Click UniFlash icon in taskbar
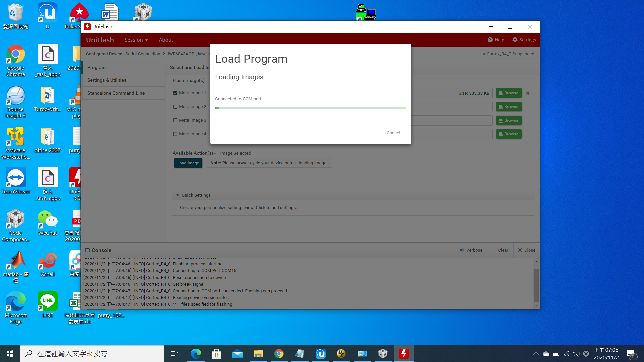Screen dimensions: 644x362 (404, 353)
